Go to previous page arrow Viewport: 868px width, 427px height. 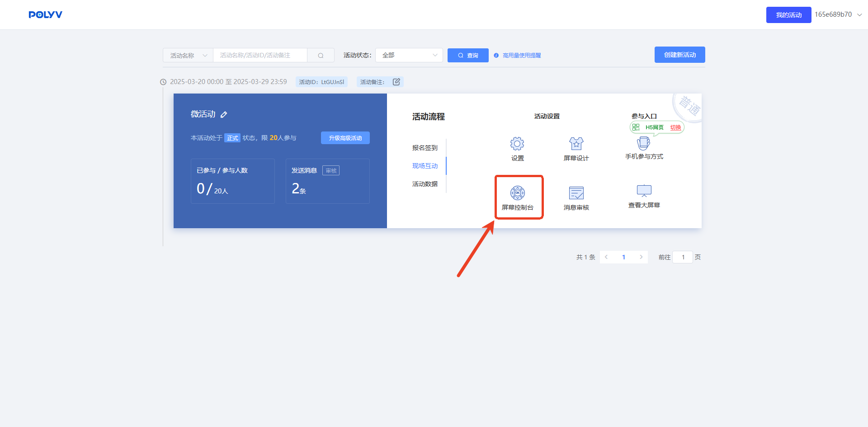(606, 257)
